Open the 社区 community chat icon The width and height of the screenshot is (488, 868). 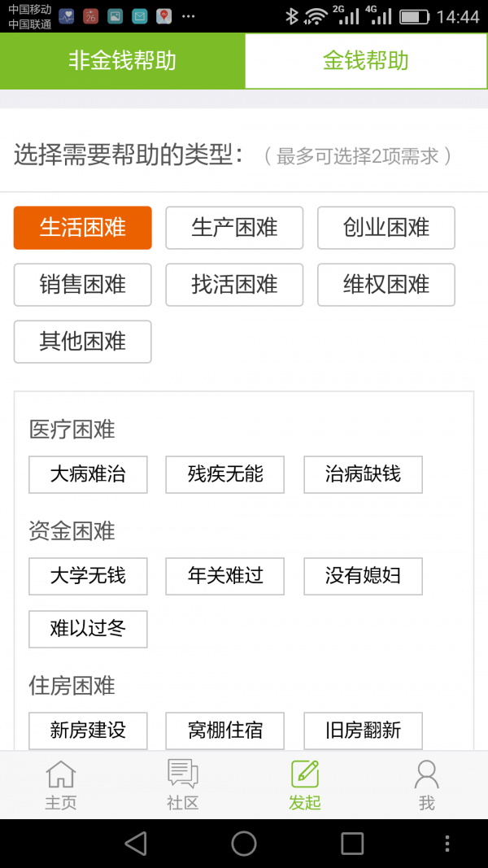click(181, 781)
